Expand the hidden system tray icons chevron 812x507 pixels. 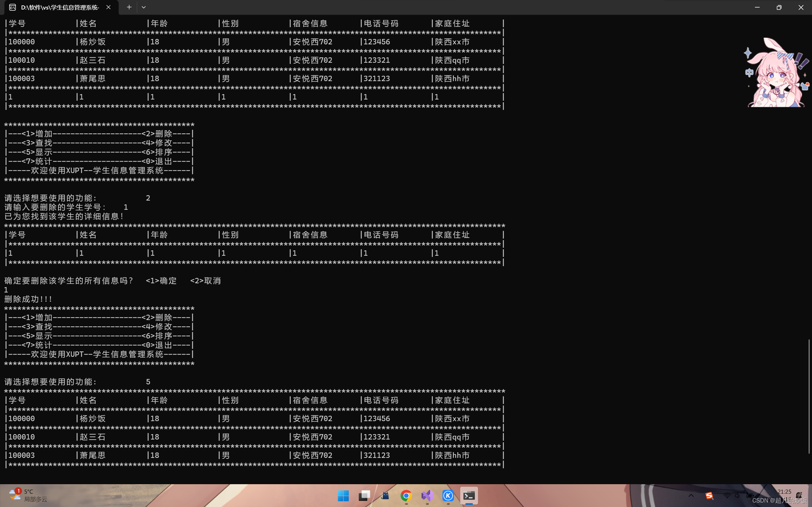[691, 496]
